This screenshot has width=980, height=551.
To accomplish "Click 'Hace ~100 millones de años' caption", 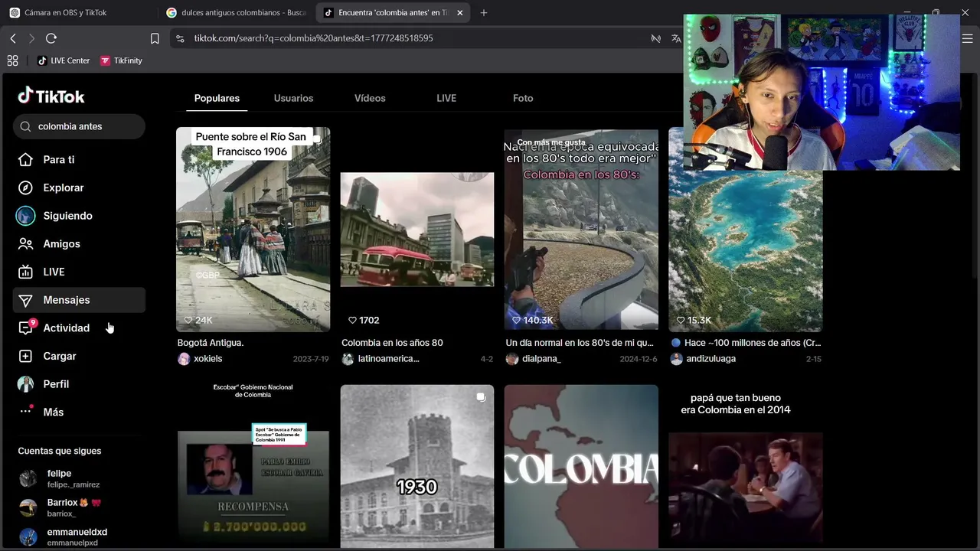I will click(746, 343).
